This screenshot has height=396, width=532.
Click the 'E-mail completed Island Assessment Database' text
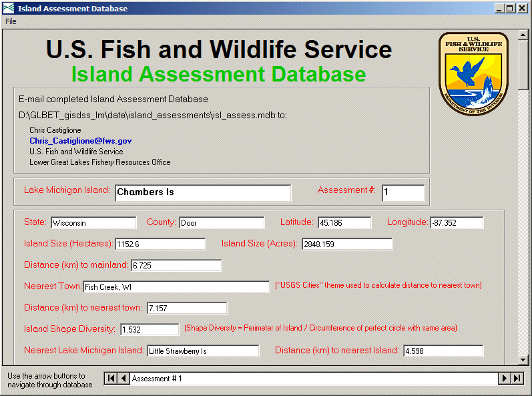113,99
